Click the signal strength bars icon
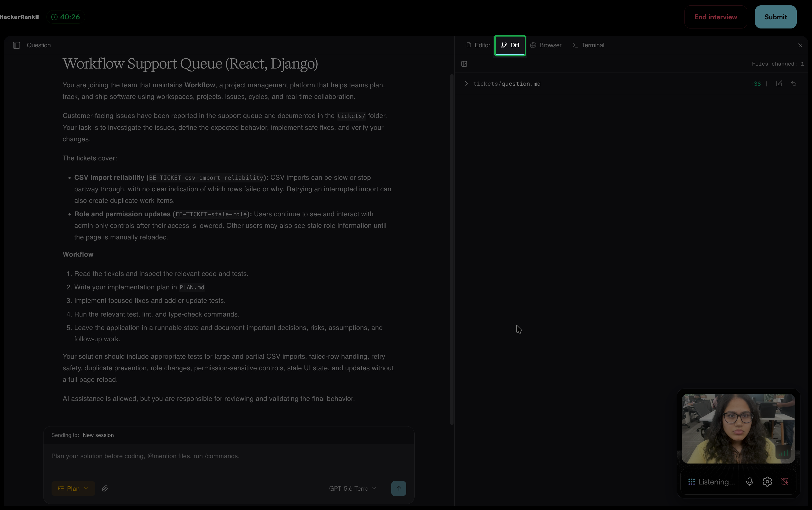The image size is (812, 510). pos(783,453)
